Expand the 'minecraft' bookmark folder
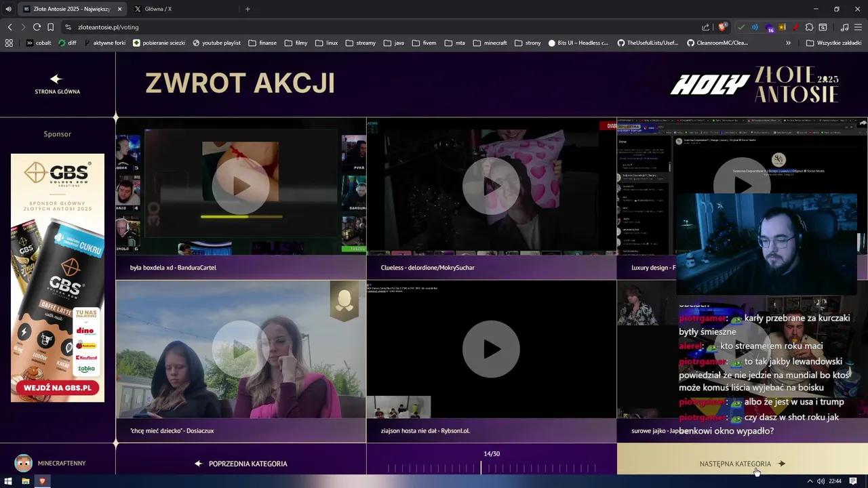This screenshot has width=868, height=488. [490, 43]
